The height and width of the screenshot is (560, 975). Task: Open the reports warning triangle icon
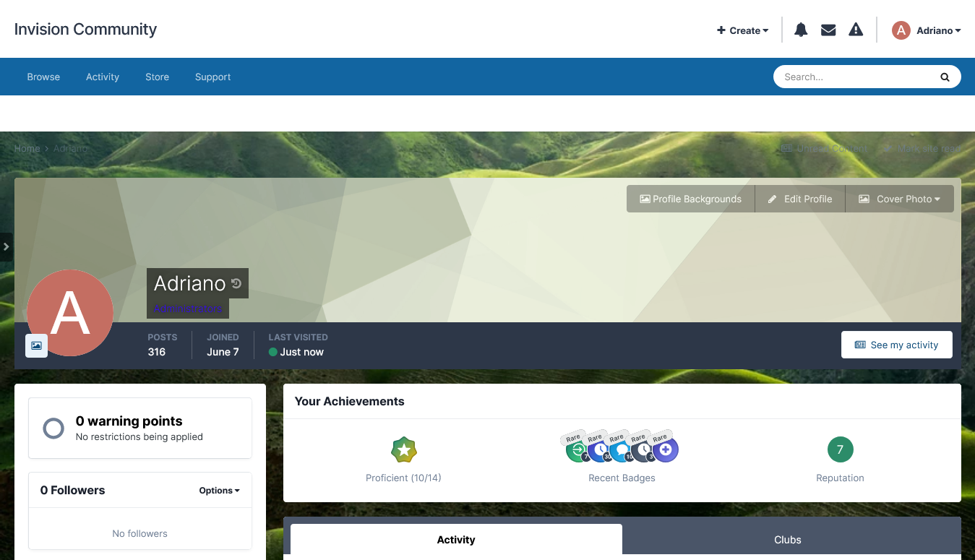click(856, 30)
